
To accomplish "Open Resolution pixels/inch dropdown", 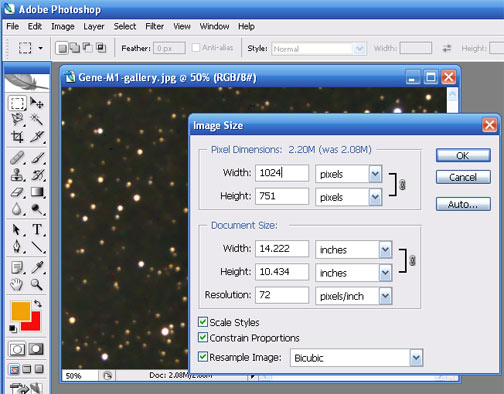I will coord(385,296).
